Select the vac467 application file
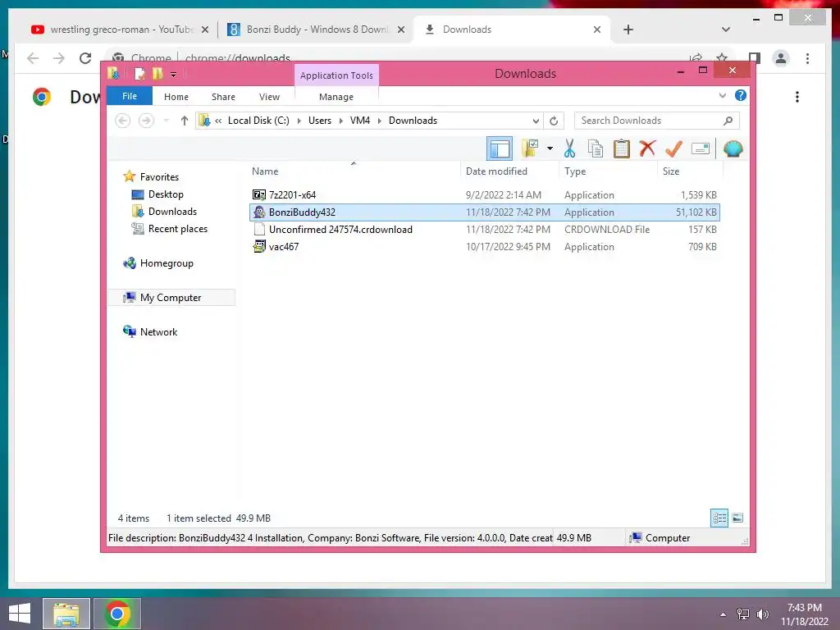Image resolution: width=840 pixels, height=630 pixels. [484, 246]
